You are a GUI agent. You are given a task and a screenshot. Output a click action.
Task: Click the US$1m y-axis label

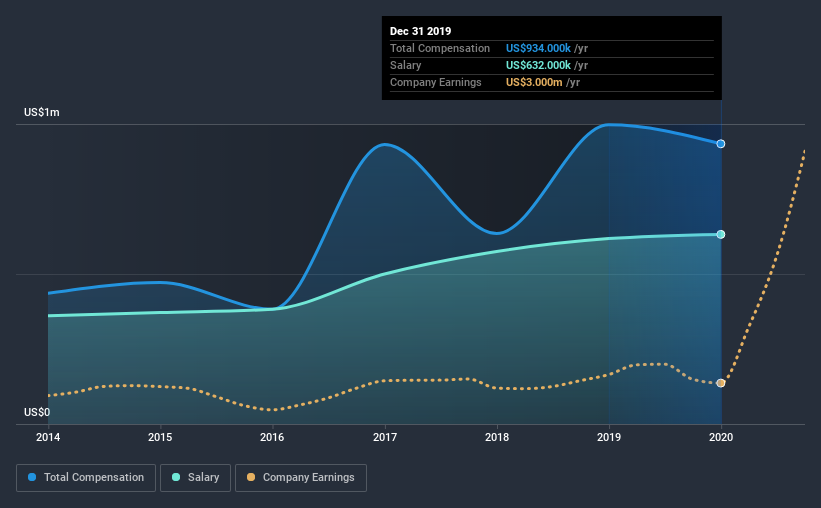(42, 112)
